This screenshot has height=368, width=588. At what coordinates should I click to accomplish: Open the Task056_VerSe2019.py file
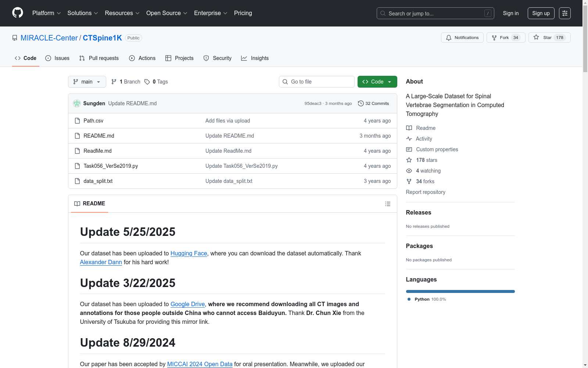click(111, 166)
